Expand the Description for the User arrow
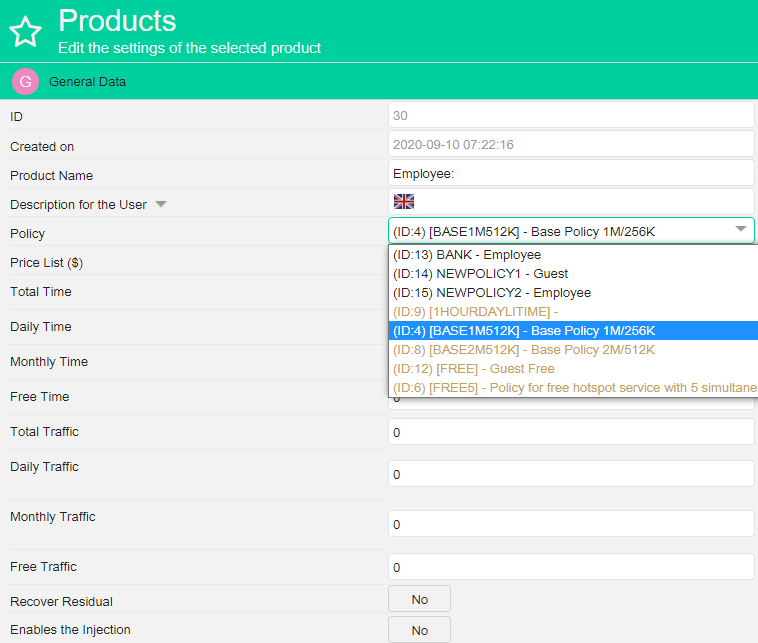The image size is (758, 643). [x=161, y=205]
